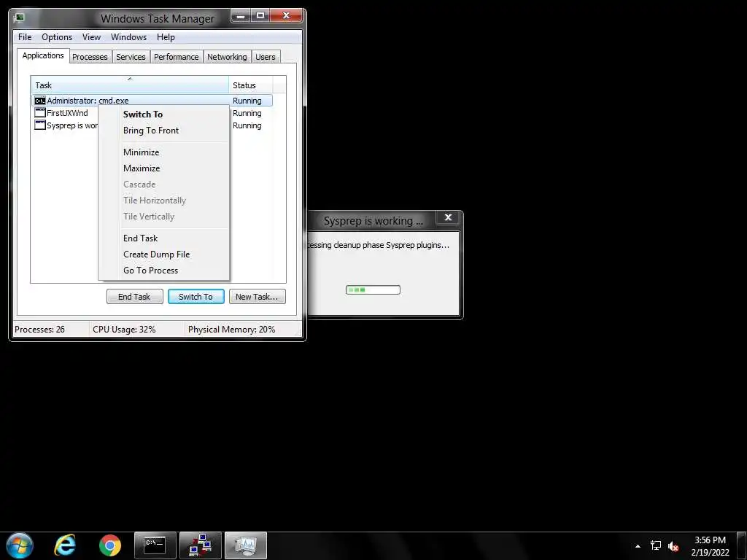Click the muted volume tray icon
This screenshot has width=747, height=560.
[x=673, y=546]
